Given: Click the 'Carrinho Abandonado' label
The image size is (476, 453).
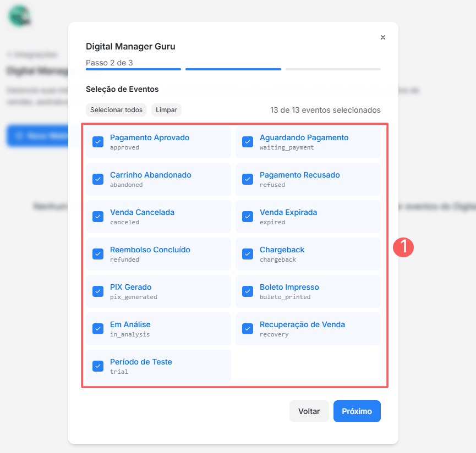Looking at the screenshot, I should (x=151, y=175).
